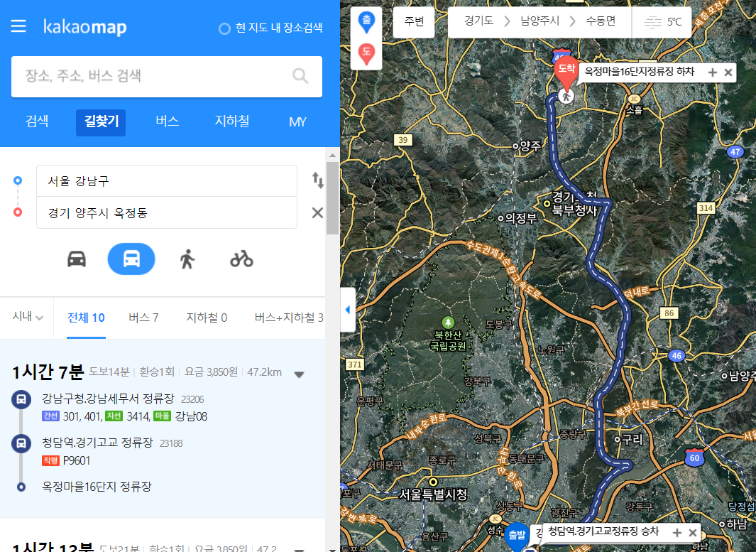
Task: Open 경기도 region selector
Action: click(x=478, y=21)
